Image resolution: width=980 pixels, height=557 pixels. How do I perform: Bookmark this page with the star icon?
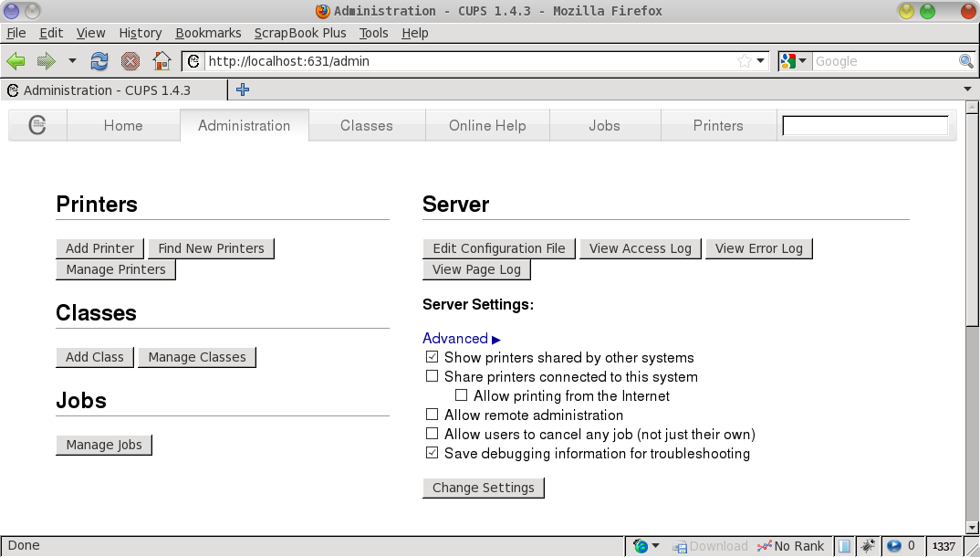point(744,61)
